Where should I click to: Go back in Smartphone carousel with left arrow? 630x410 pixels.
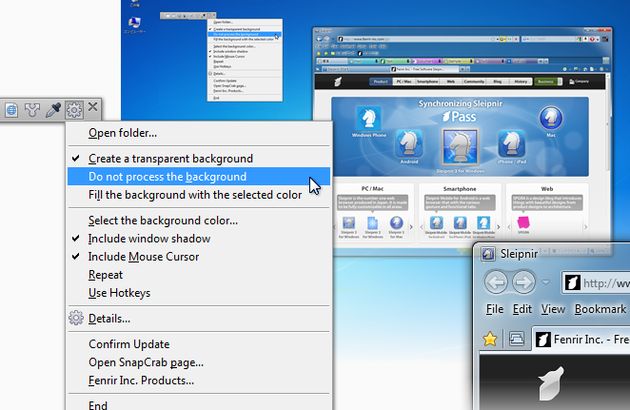pyautogui.click(x=421, y=227)
